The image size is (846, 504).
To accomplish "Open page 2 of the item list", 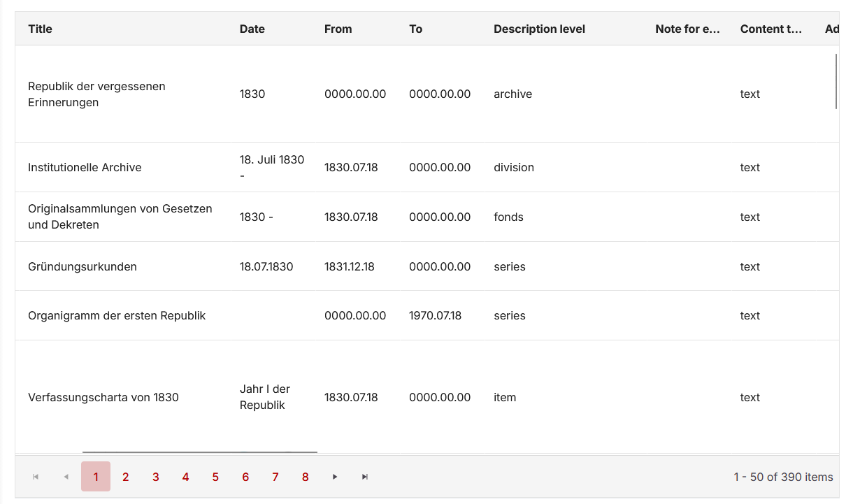I will [x=125, y=477].
